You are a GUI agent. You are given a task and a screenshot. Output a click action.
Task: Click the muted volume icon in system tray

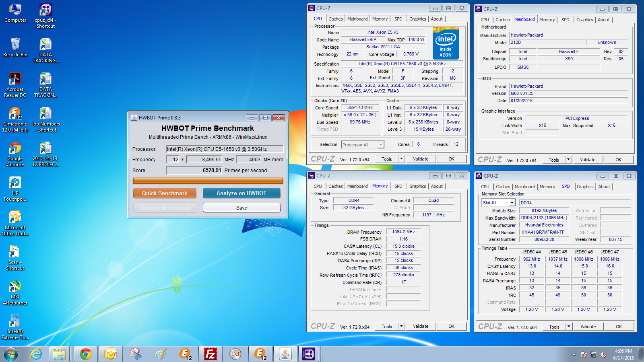(x=603, y=354)
